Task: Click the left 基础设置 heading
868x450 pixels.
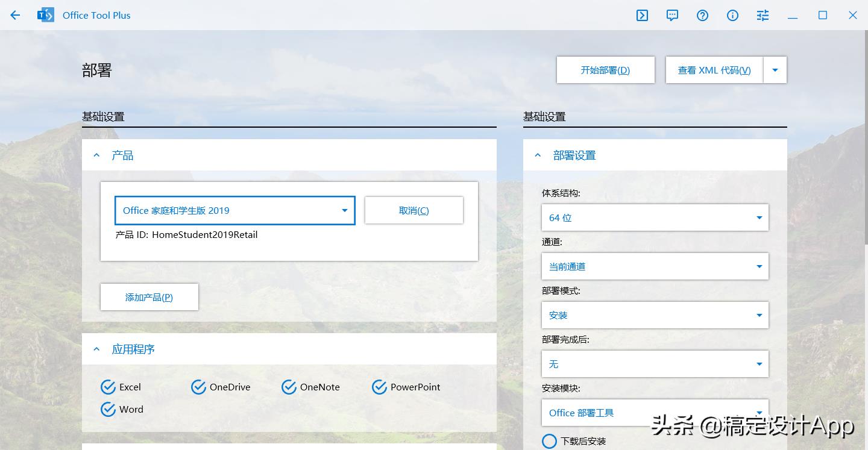Action: (x=103, y=117)
